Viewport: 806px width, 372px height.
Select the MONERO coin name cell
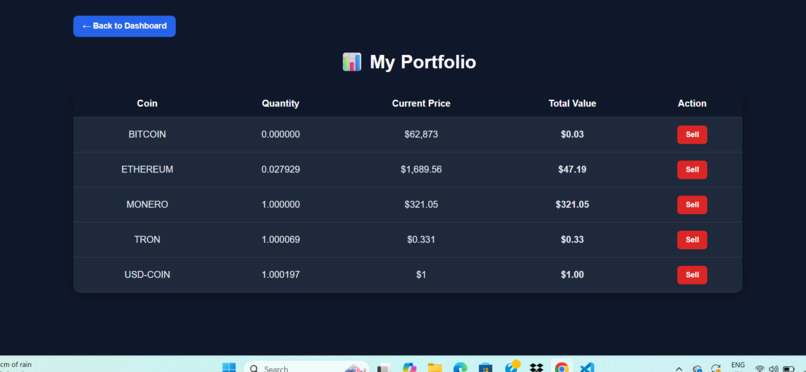pos(147,204)
